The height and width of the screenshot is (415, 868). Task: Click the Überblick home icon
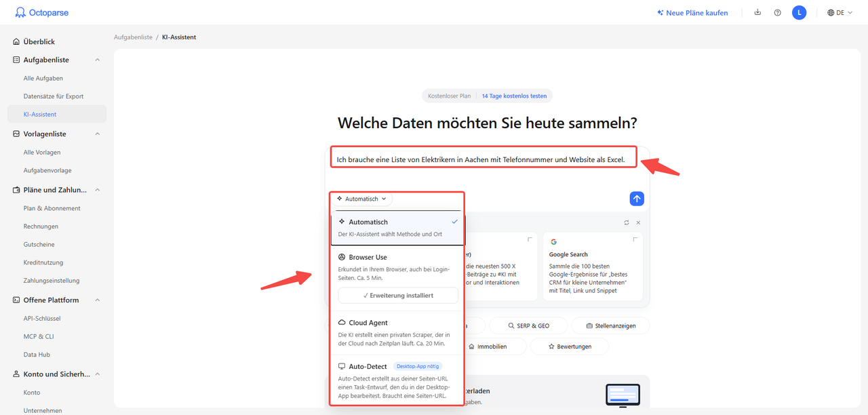point(16,42)
